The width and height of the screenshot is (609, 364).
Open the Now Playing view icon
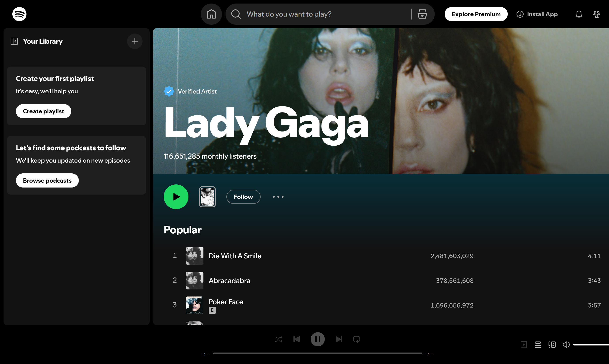pos(524,344)
